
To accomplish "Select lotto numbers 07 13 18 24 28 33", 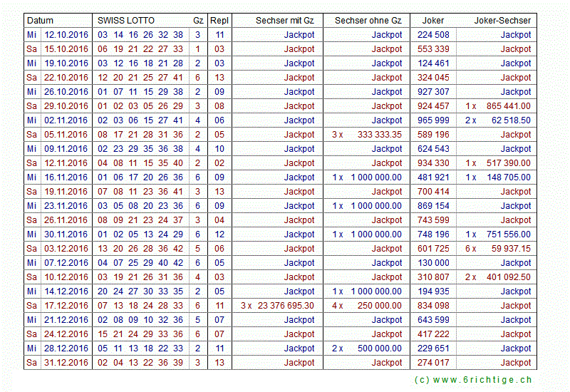I will tap(140, 306).
